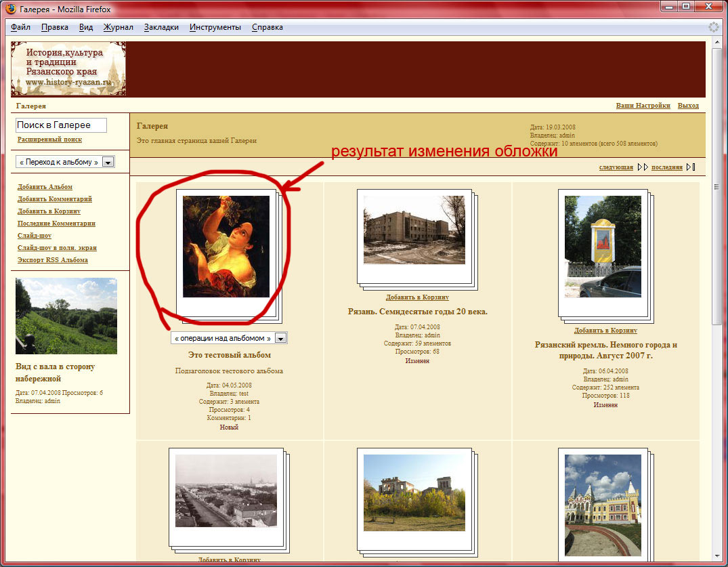Click the next-page double arrow icon
The image size is (728, 567).
click(x=643, y=167)
